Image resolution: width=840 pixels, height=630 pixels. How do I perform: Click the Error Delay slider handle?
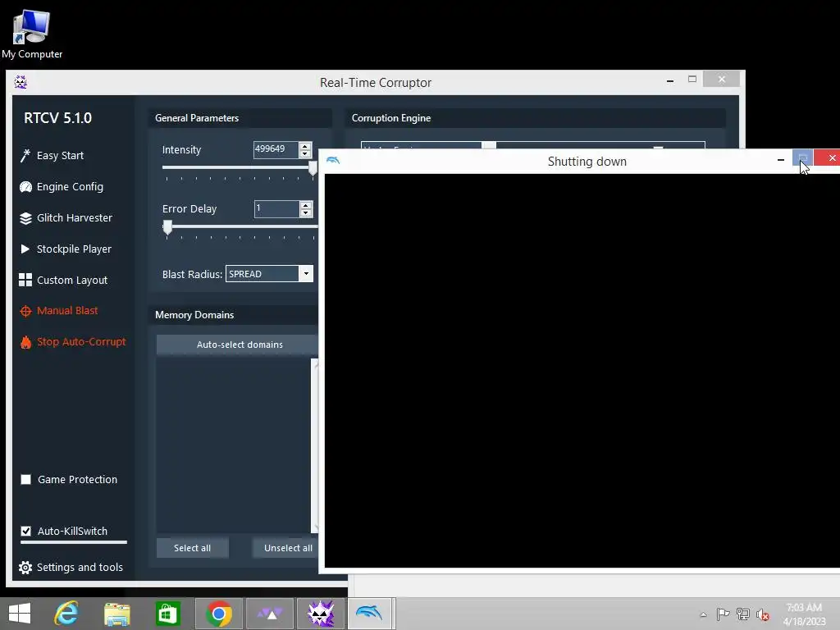click(x=167, y=227)
